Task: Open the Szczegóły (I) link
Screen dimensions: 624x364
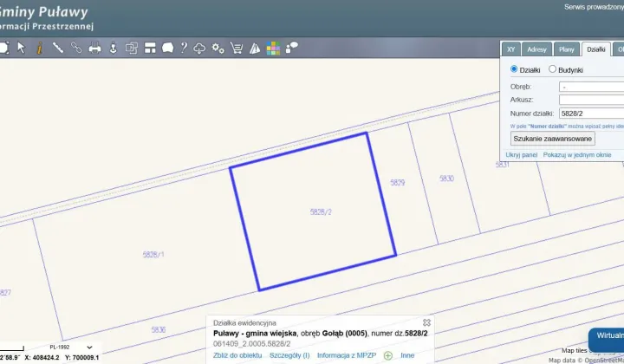Action: 289,355
